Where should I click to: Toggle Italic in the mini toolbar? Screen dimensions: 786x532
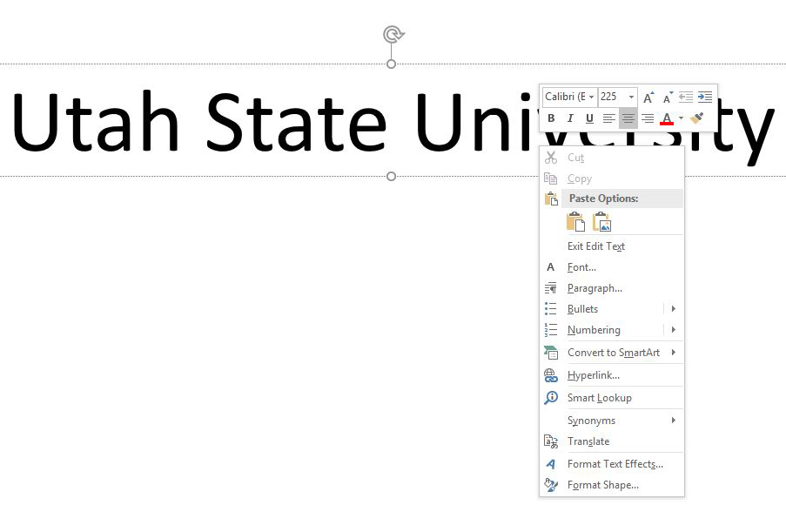570,118
